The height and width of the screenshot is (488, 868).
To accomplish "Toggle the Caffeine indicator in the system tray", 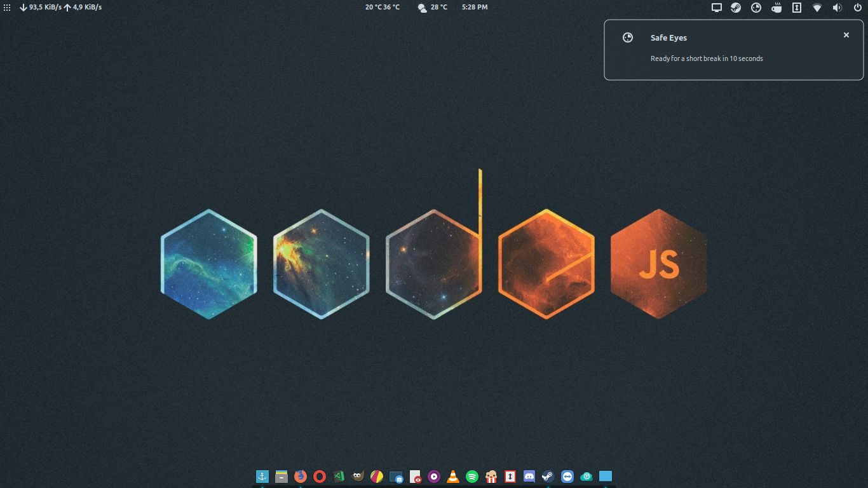I will 776,8.
